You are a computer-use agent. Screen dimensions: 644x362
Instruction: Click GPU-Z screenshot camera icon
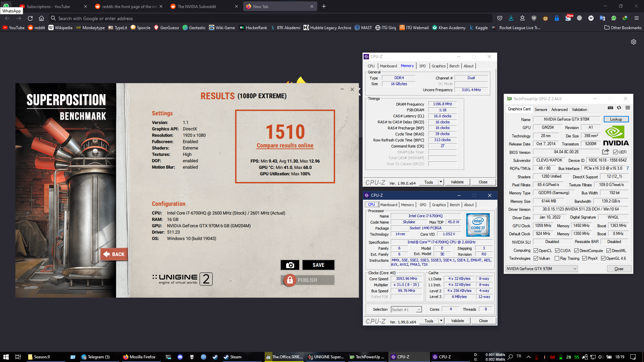point(610,108)
